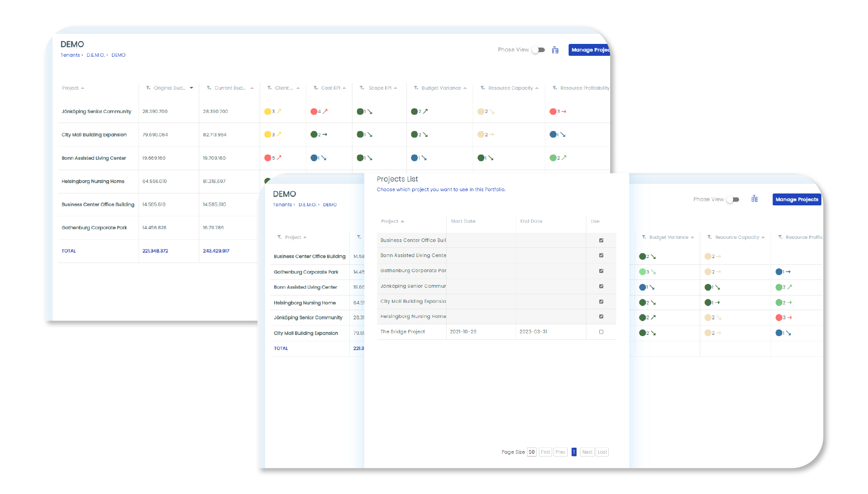Uncheck Use for Business Center Office Building
The image size is (868, 494).
[x=601, y=241]
